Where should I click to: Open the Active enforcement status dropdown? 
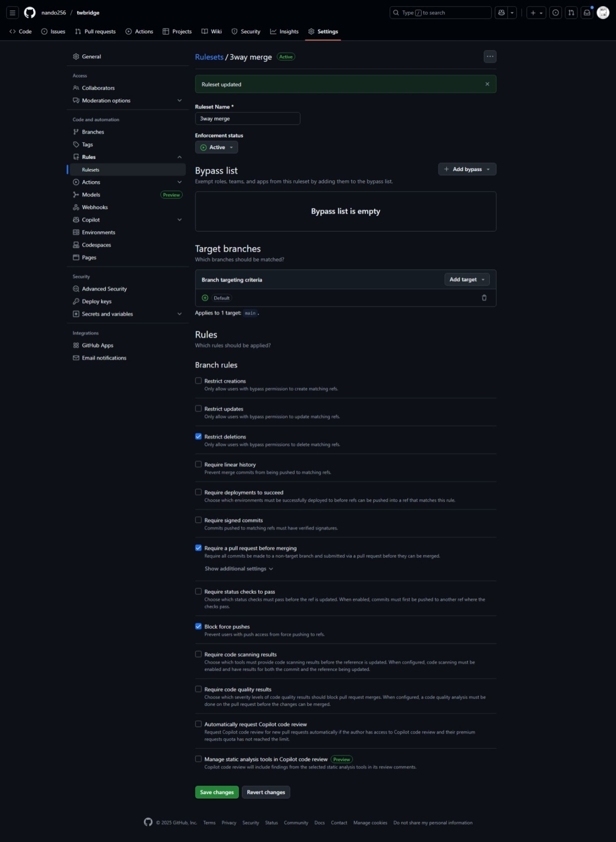(x=217, y=147)
